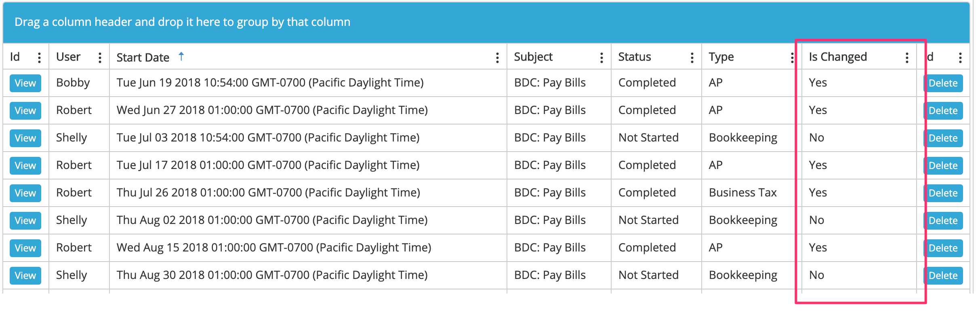Delete the Thu Jul 26 Business Tax row
980x321 pixels.
[943, 193]
